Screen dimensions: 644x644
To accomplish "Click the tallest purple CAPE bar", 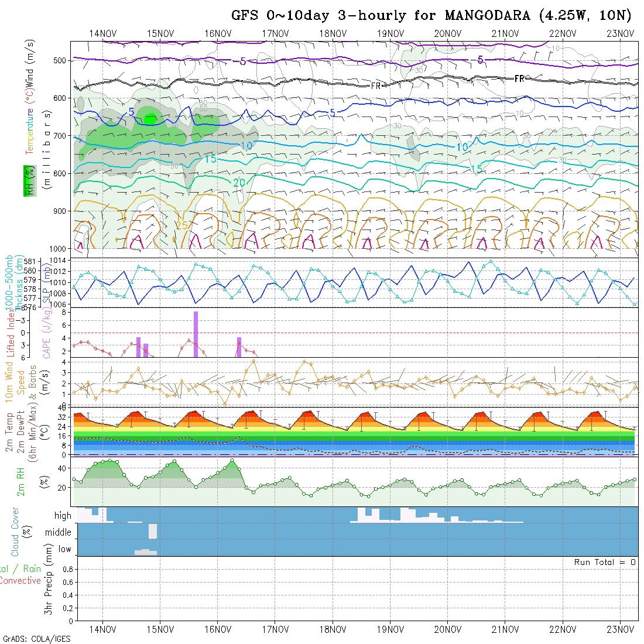I will coord(196,334).
